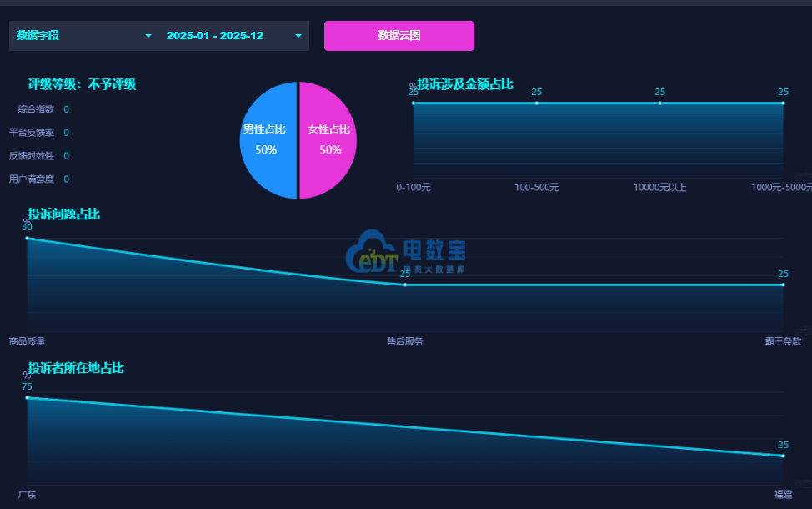Select the 0-100元 data point marker

coord(414,103)
